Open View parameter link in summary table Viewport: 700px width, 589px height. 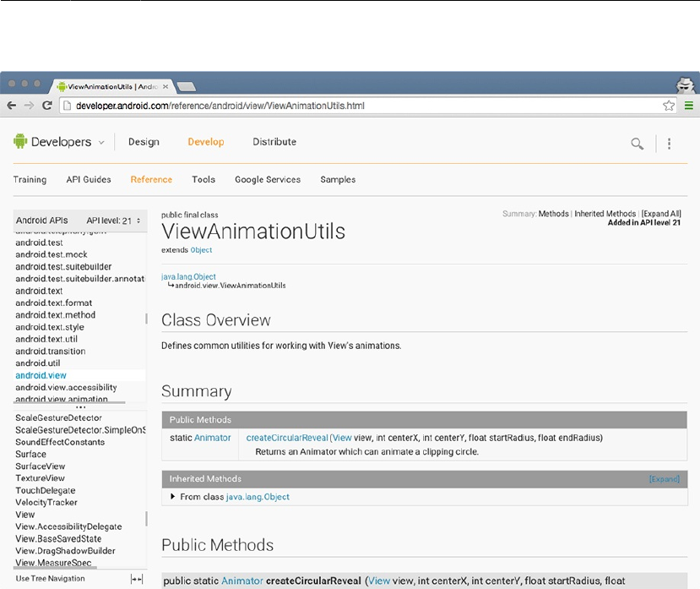coord(342,438)
